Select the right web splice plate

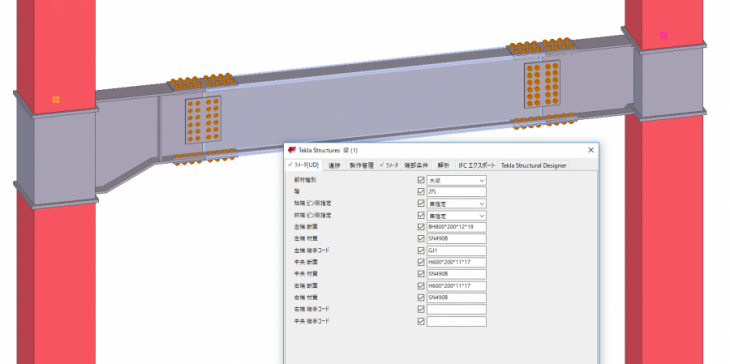pyautogui.click(x=542, y=84)
